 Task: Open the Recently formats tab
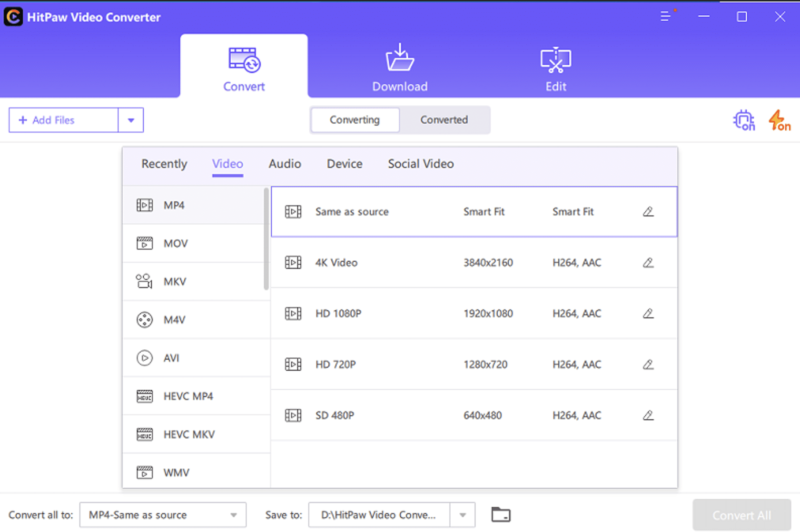click(x=164, y=164)
